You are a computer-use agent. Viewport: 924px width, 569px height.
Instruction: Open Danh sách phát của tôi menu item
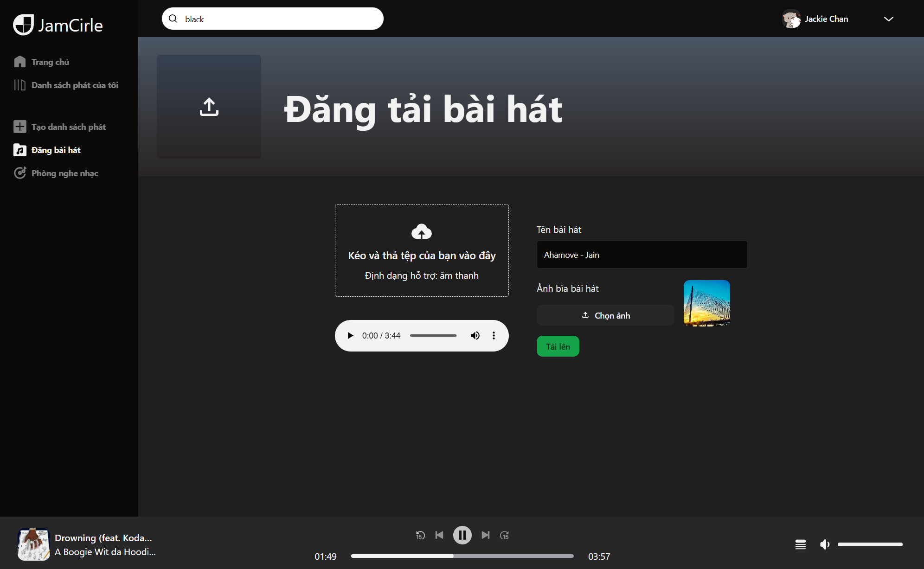tap(74, 85)
